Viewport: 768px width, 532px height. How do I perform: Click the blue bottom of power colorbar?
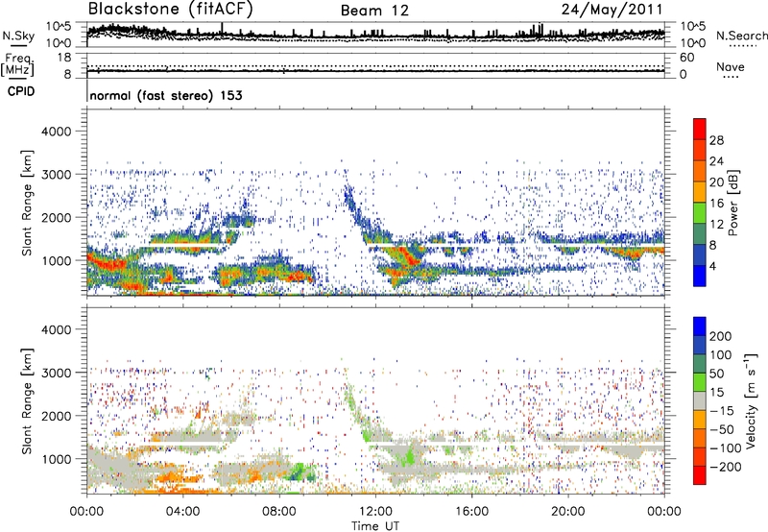coord(700,276)
